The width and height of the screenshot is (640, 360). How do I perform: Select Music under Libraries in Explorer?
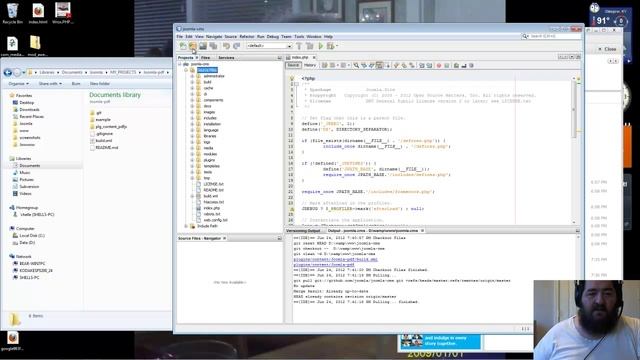[25, 173]
